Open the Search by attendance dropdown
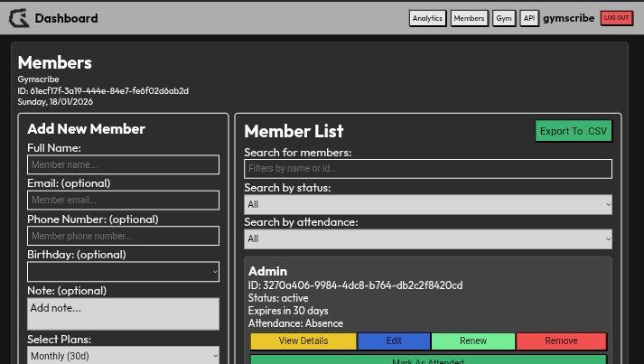The image size is (644, 364). pos(428,238)
